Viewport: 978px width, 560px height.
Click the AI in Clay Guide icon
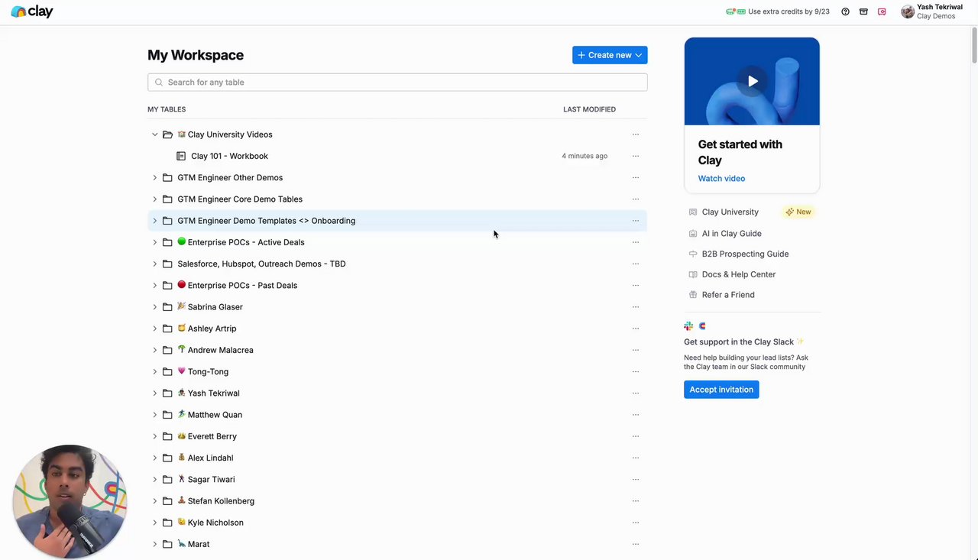click(x=693, y=234)
